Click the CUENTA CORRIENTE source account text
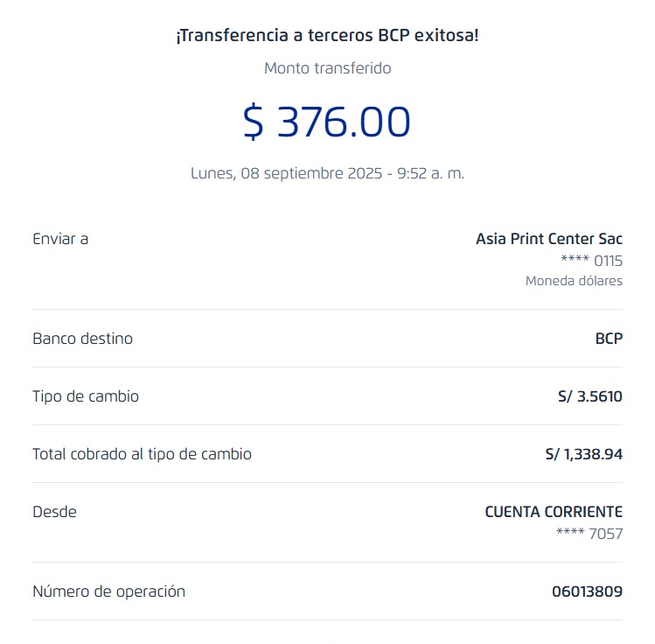Screen dimensions: 655x644 pos(554,512)
